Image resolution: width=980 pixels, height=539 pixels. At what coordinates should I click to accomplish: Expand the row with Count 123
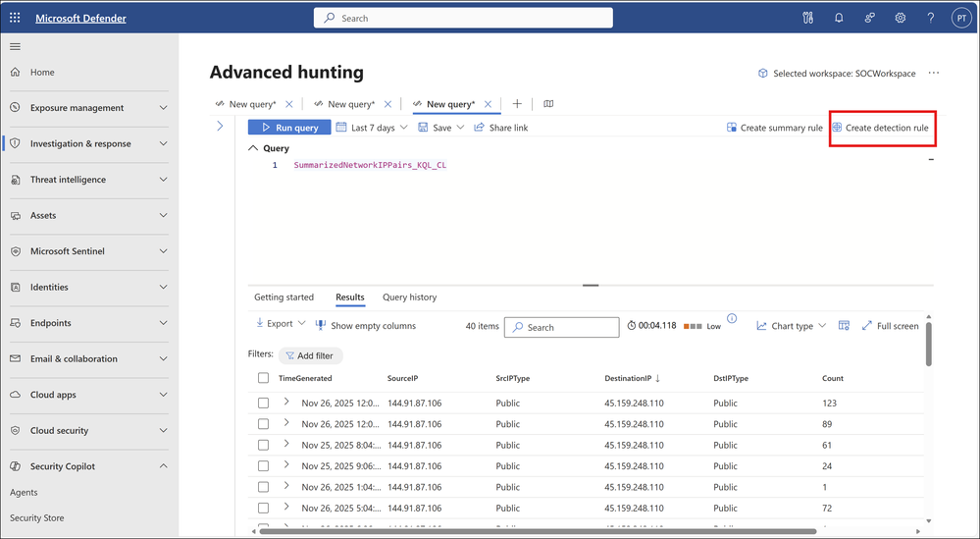286,403
